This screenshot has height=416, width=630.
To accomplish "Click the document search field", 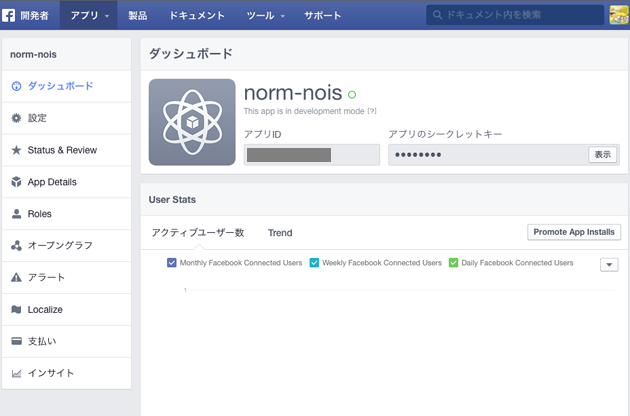I will pyautogui.click(x=520, y=15).
